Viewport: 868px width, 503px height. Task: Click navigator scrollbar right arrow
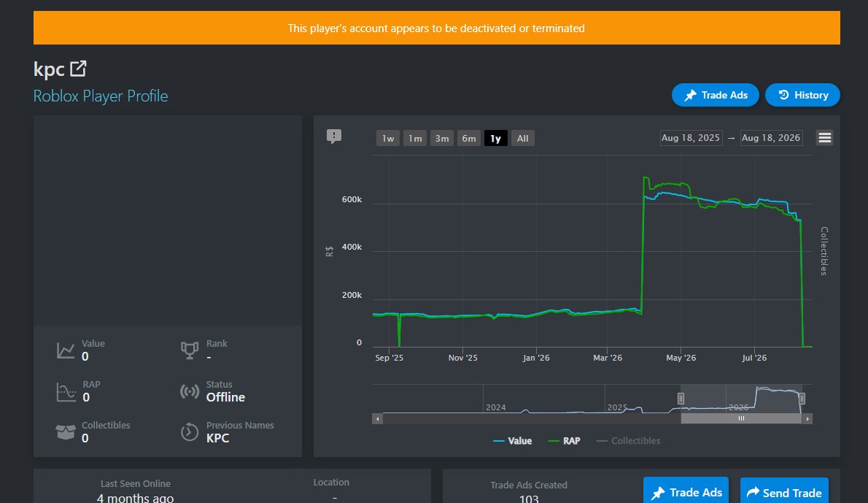tap(807, 419)
